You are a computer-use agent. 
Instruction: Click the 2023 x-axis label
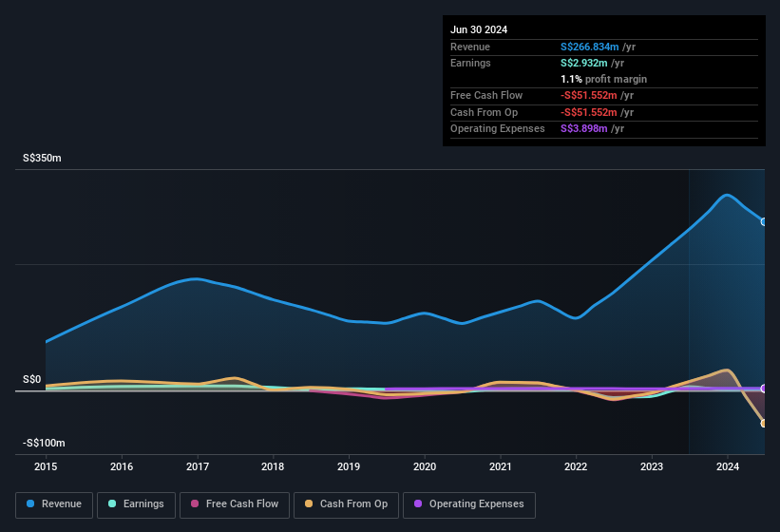tap(652, 466)
